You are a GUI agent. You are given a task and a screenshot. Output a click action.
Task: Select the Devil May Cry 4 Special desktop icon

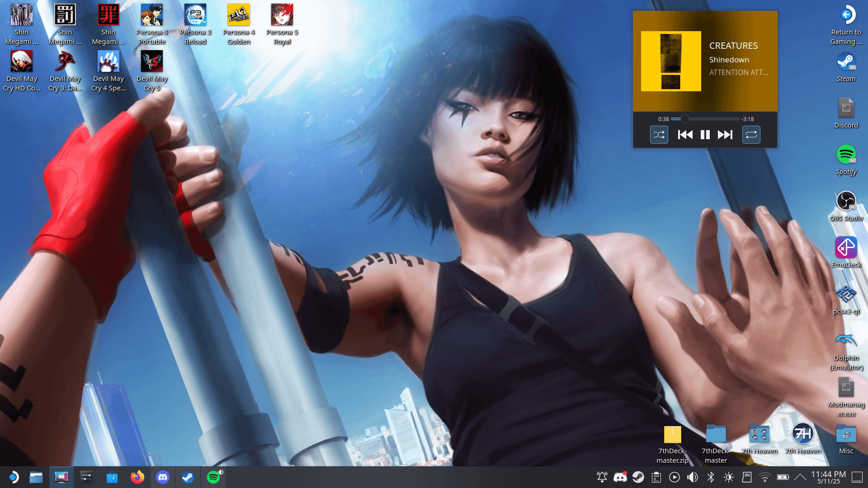tap(108, 71)
